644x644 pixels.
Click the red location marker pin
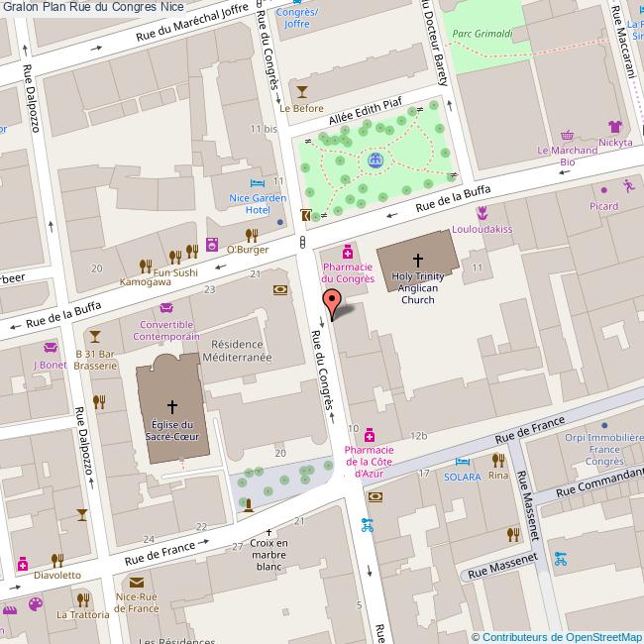[x=332, y=301]
